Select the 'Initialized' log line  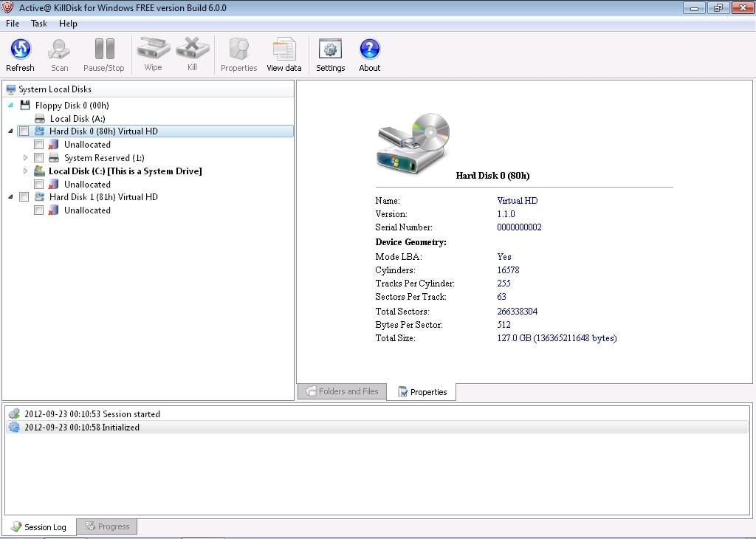377,428
